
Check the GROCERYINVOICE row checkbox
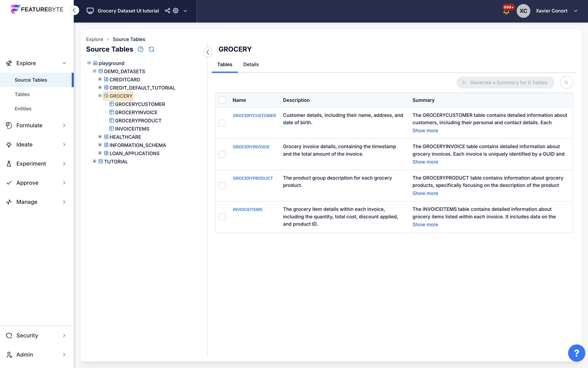click(222, 154)
